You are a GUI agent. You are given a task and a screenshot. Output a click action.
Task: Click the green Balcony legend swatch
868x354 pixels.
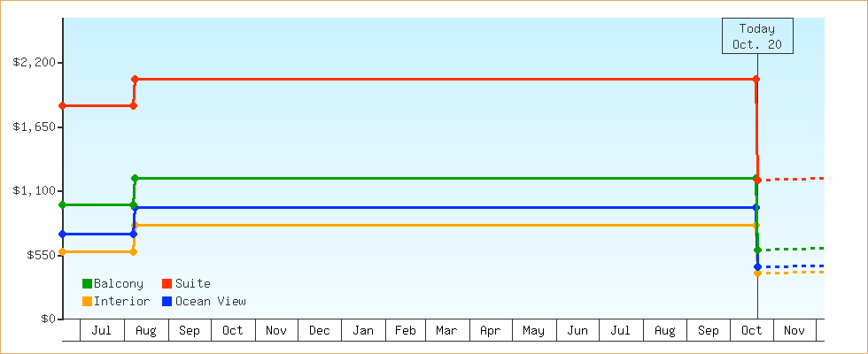pos(87,284)
